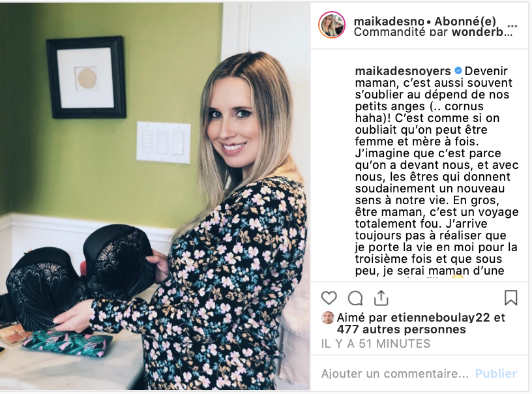Open the three-dot more options menu
Image resolution: width=532 pixels, height=394 pixels.
(512, 26)
